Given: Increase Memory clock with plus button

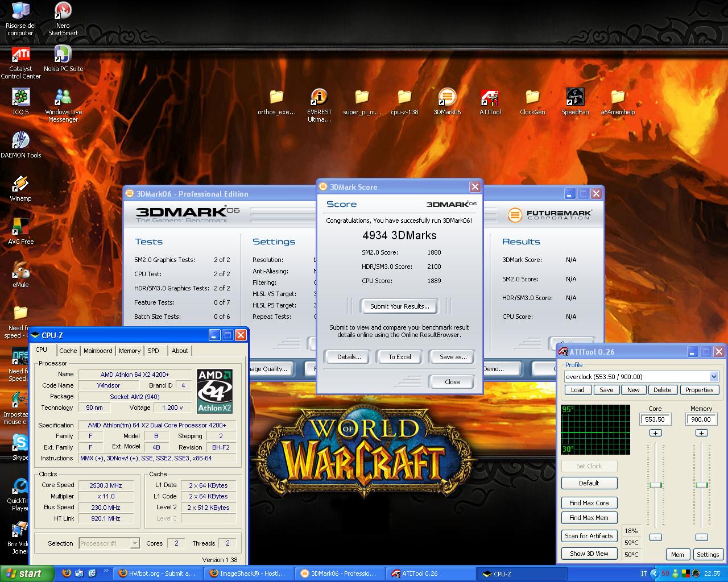Looking at the screenshot, I should [x=701, y=433].
